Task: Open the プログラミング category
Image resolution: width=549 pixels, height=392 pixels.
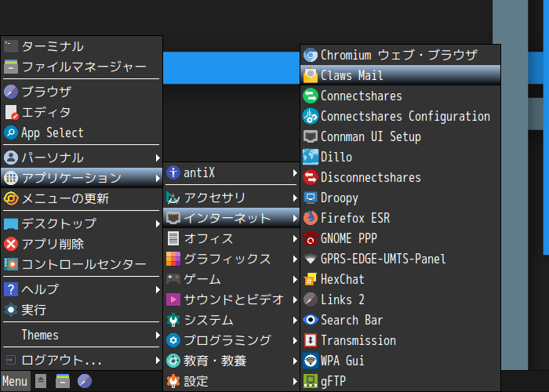Action: pyautogui.click(x=231, y=340)
